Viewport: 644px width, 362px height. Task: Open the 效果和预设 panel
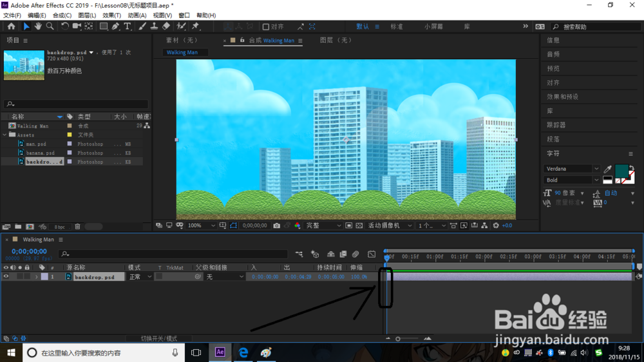(562, 97)
